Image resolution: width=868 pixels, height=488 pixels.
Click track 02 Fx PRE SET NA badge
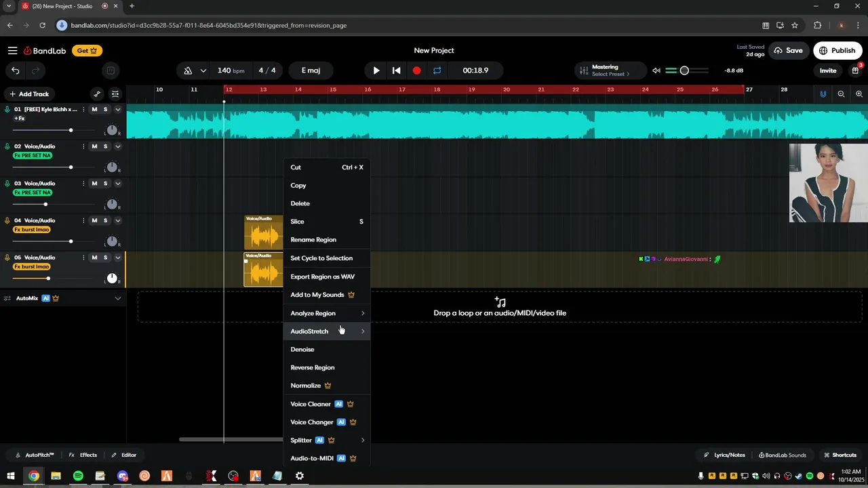[x=33, y=155]
